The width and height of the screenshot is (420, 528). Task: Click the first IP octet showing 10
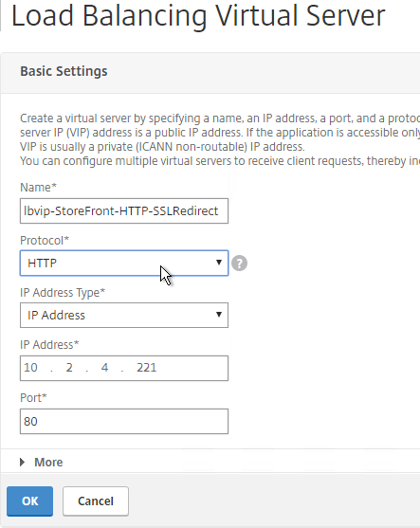click(x=30, y=368)
